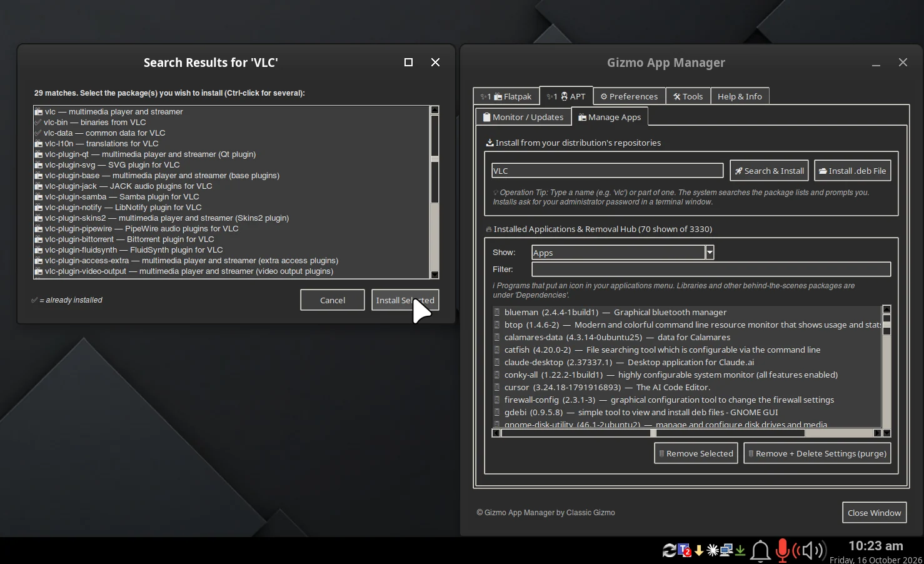The image size is (924, 564).
Task: Open Microsoft Teams tray icon with badge
Action: 685,550
